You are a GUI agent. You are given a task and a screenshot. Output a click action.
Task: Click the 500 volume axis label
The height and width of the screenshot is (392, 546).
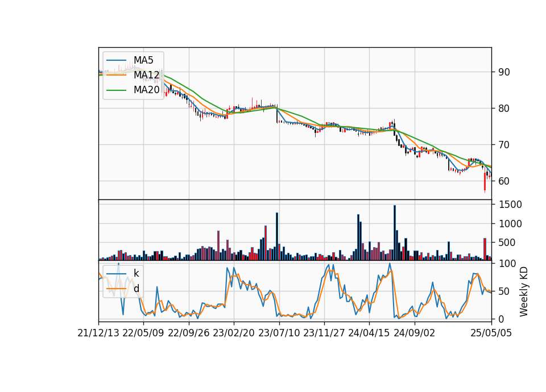[x=507, y=243]
